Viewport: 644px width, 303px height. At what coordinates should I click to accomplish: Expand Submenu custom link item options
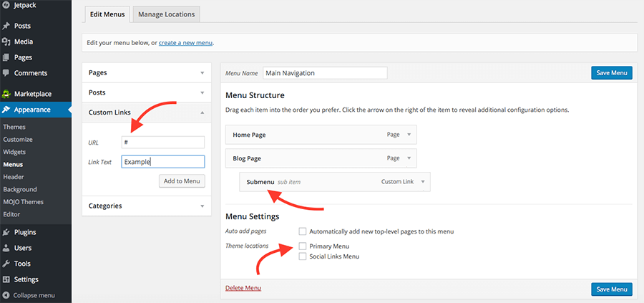(x=423, y=182)
